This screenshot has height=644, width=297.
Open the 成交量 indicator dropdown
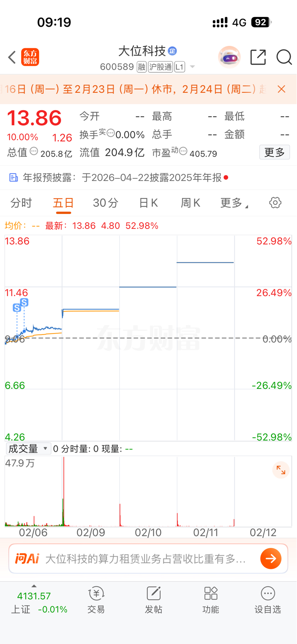pos(29,449)
